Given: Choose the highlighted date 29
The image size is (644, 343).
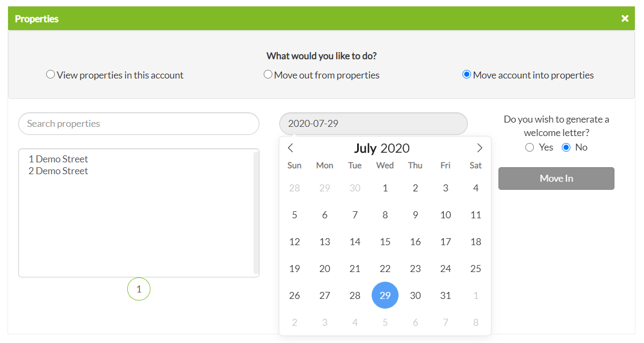Looking at the screenshot, I should 385,296.
